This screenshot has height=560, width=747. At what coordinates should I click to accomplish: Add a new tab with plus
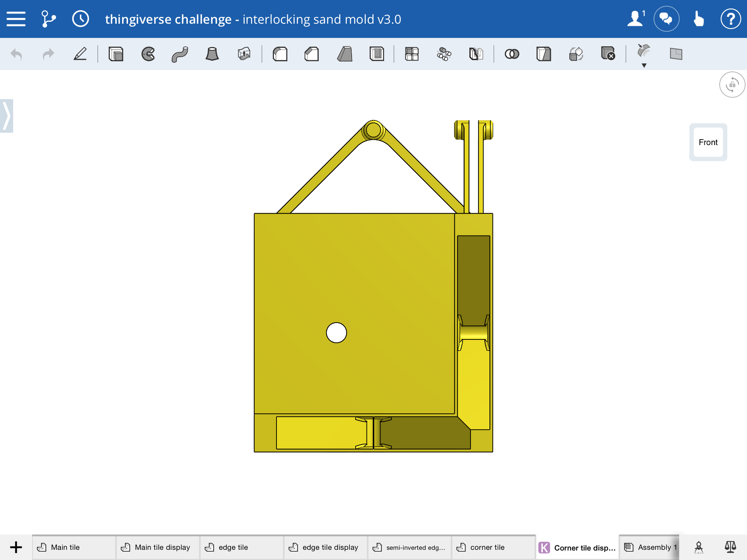[x=16, y=547]
